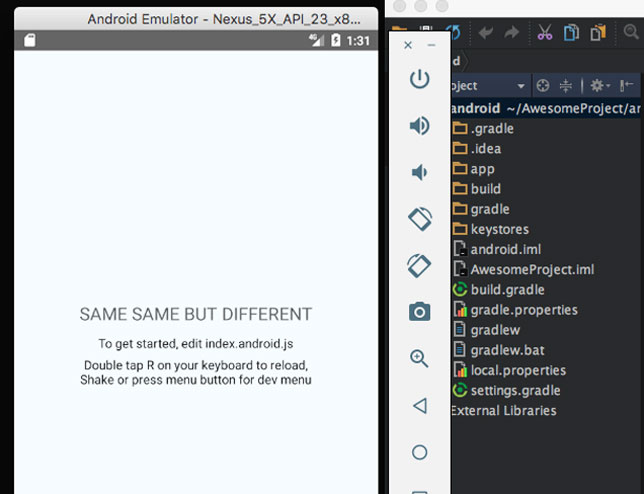
Task: Open the Project view dropdown arrow
Action: (521, 86)
